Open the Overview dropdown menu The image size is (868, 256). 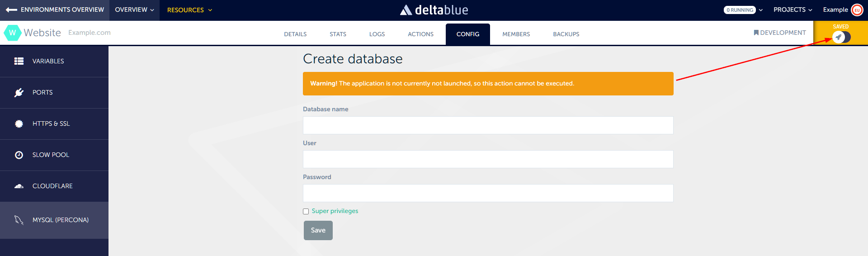(x=134, y=10)
